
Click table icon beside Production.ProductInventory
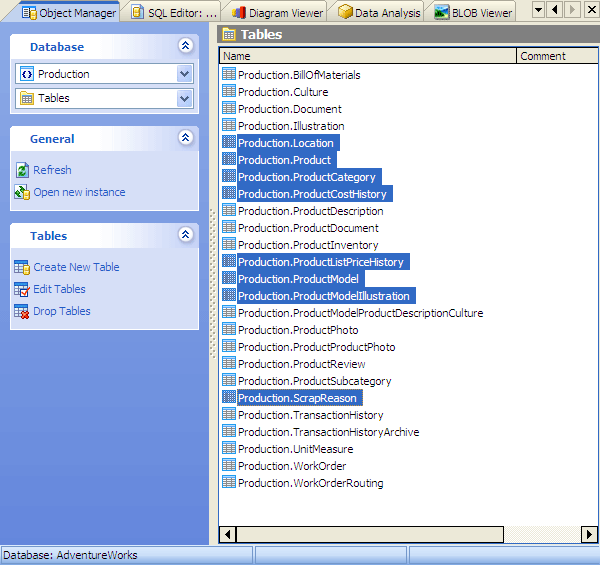[x=229, y=244]
